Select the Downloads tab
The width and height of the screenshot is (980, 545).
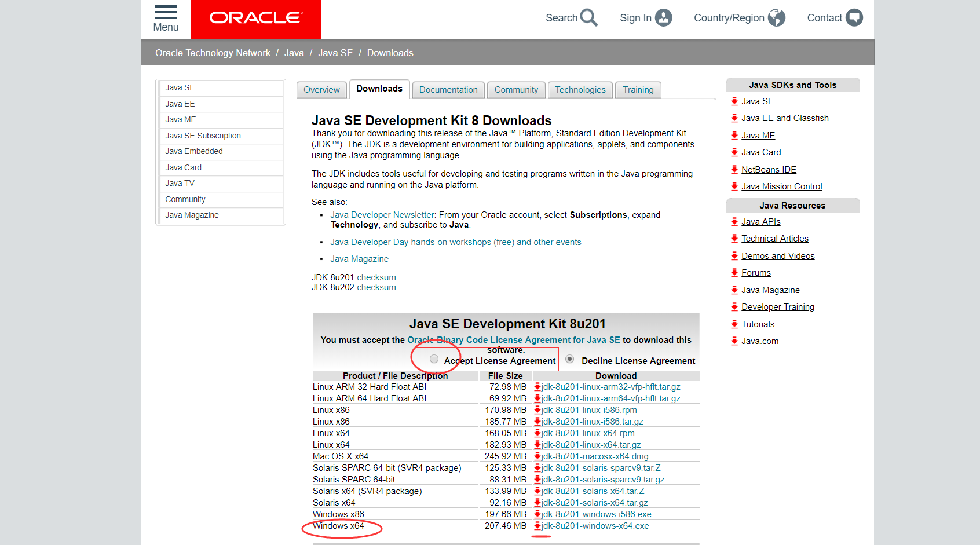click(379, 89)
